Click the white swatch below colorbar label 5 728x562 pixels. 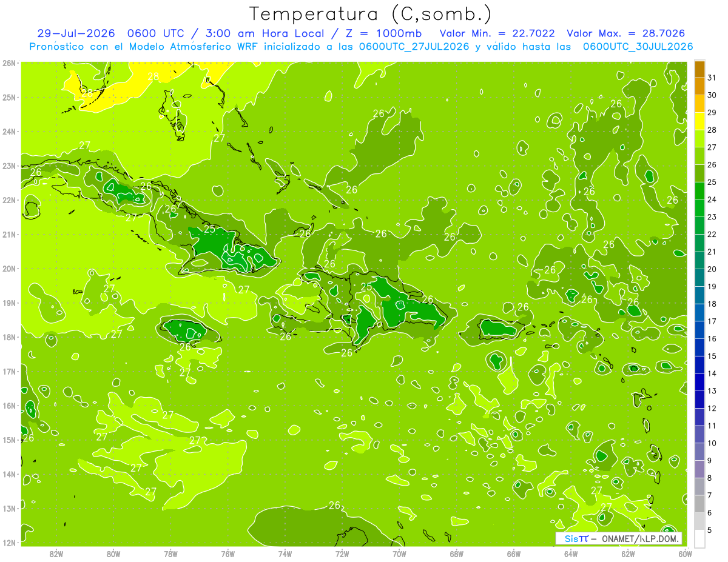pyautogui.click(x=699, y=538)
